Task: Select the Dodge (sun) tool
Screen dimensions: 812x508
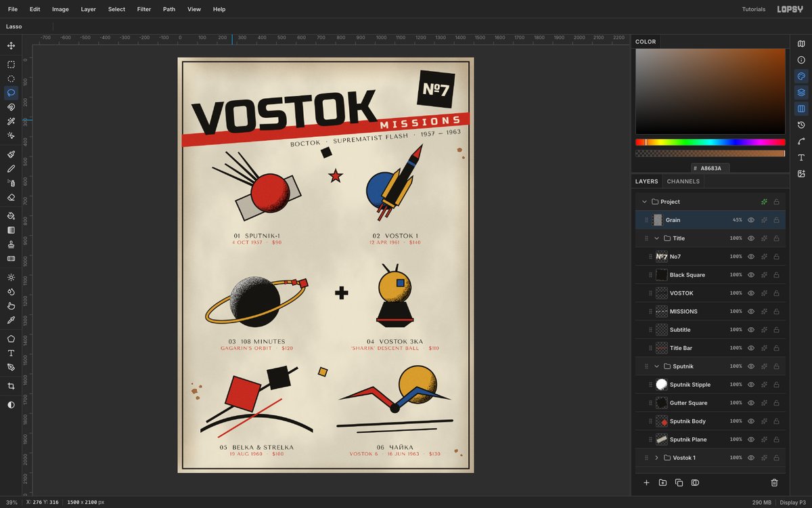Action: tap(11, 277)
